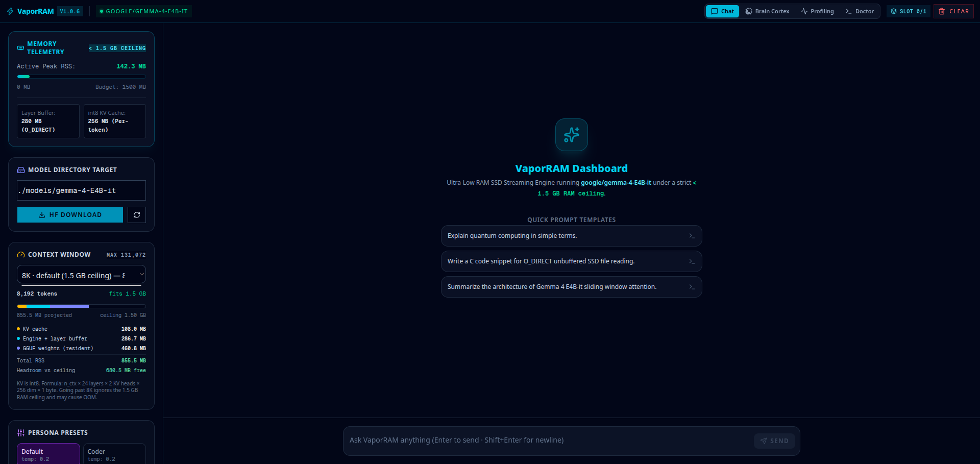The width and height of the screenshot is (980, 464).
Task: Click the Persona Presets sliders icon
Action: (x=21, y=433)
